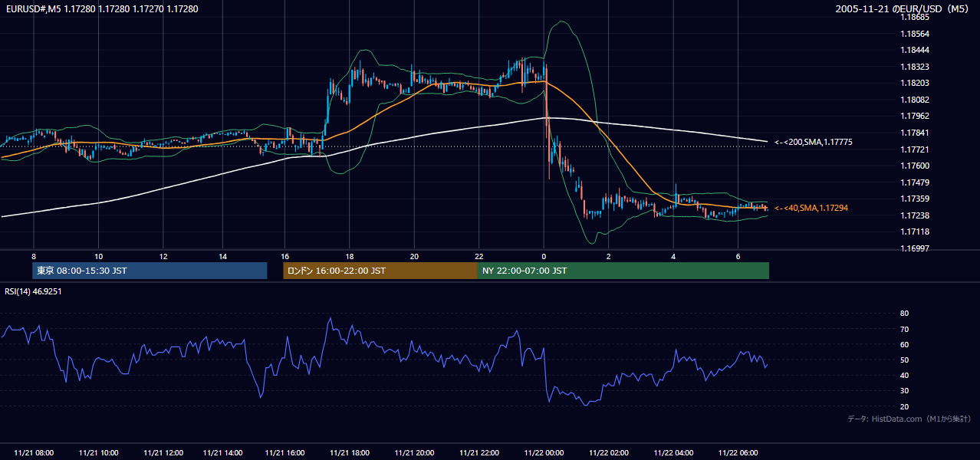The width and height of the screenshot is (980, 460).
Task: Click hour tick 14 under price chart
Action: tap(223, 256)
